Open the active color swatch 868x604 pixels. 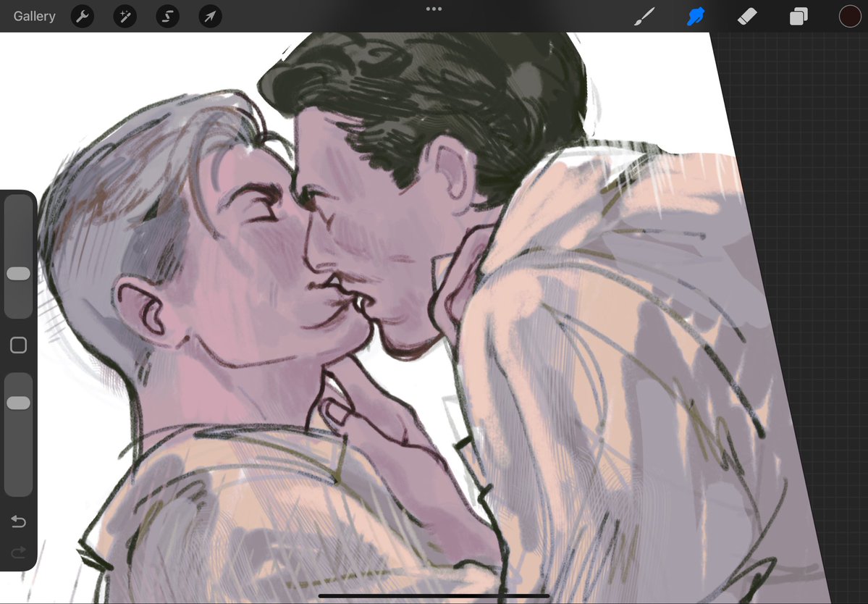[850, 17]
